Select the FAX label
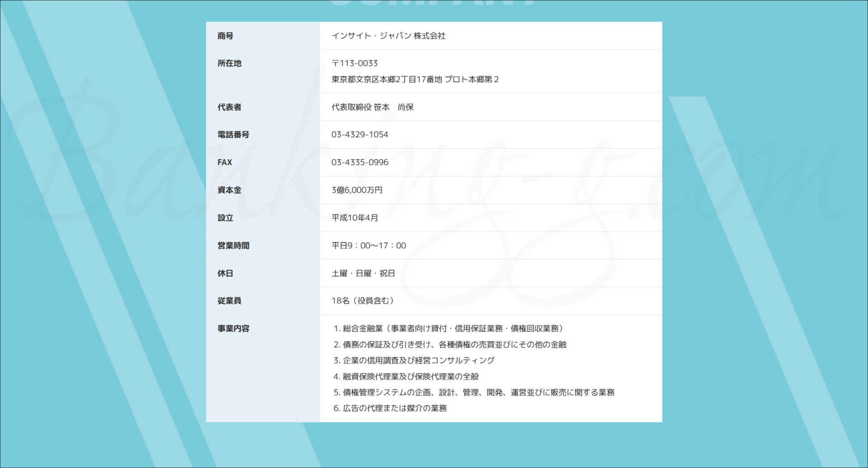 225,162
